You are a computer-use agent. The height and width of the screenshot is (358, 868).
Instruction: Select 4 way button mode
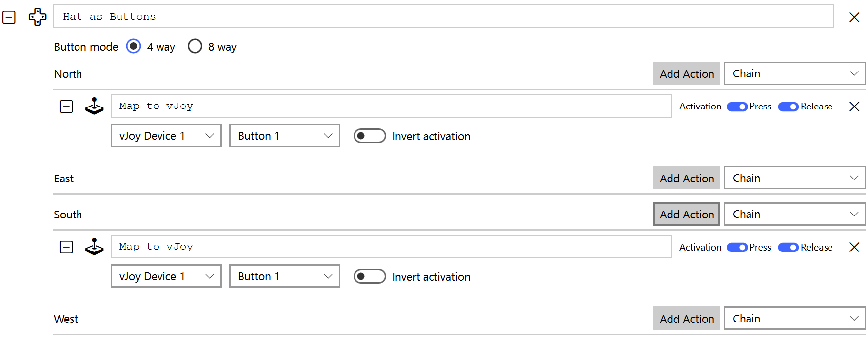[x=134, y=46]
